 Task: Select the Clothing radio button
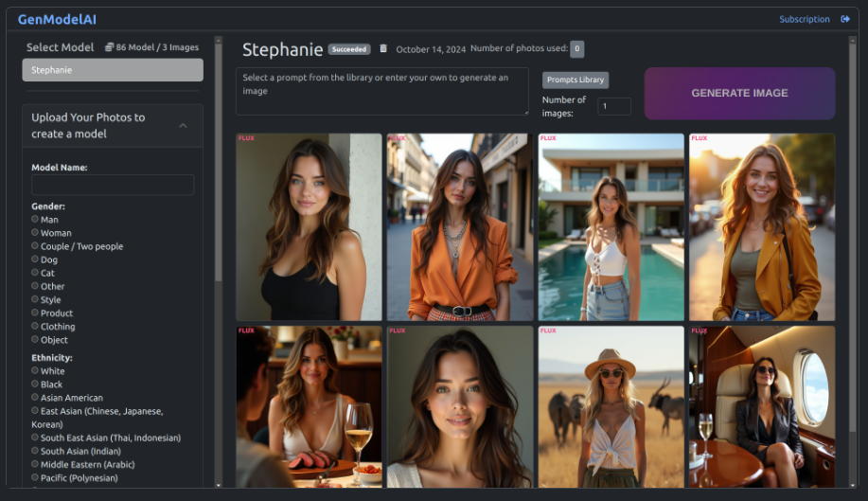[35, 326]
